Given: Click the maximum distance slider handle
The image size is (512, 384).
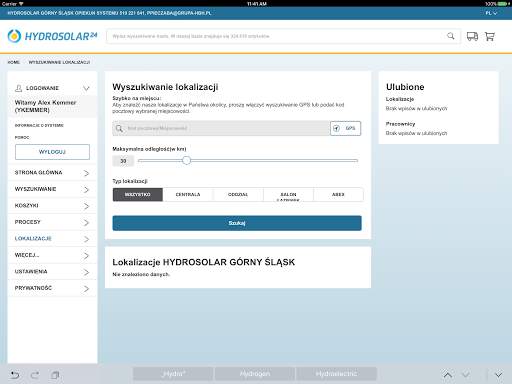Looking at the screenshot, I should [186, 160].
